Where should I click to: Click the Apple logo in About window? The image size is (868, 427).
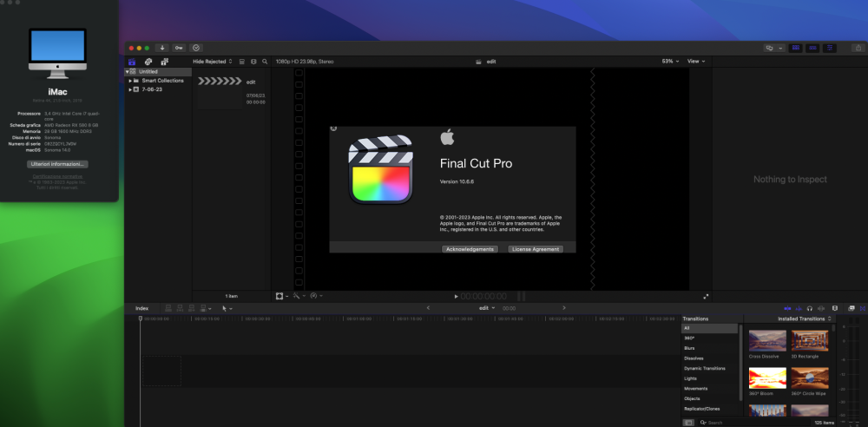tap(447, 137)
